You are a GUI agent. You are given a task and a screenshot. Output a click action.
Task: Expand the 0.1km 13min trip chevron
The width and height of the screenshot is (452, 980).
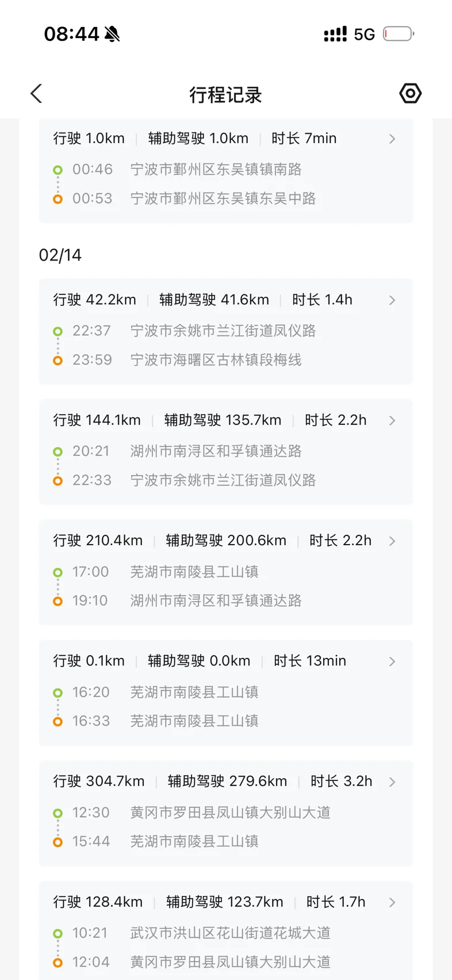tap(392, 661)
